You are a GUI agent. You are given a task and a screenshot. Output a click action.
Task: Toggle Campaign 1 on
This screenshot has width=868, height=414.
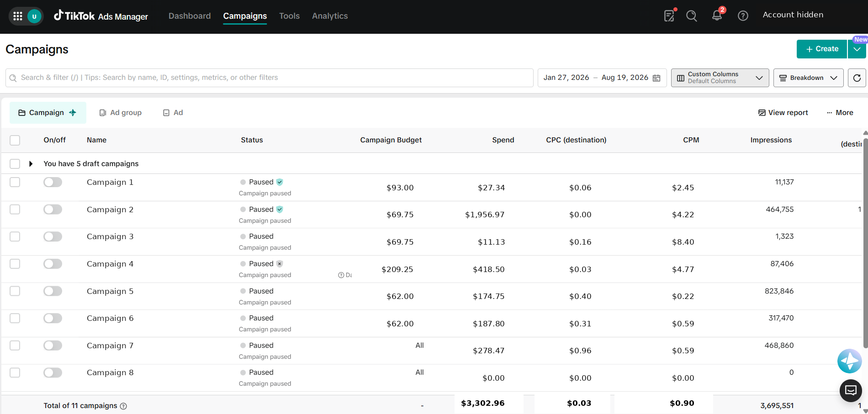tap(53, 183)
